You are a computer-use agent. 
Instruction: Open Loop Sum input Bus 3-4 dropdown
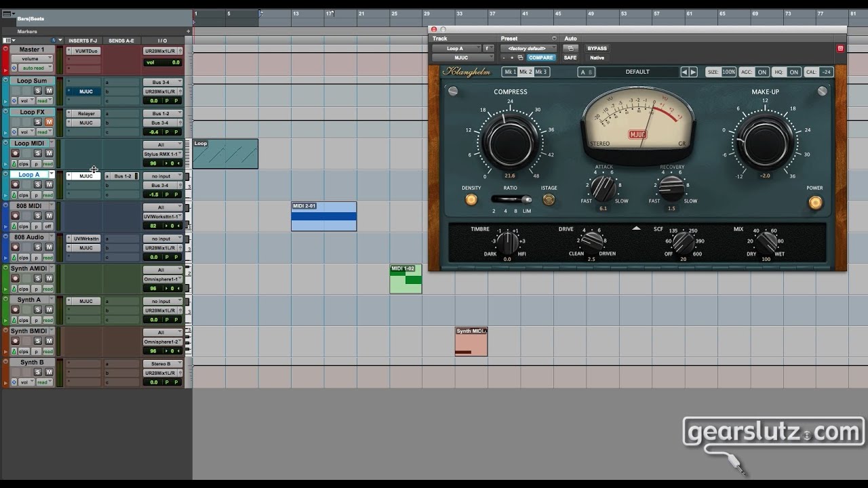click(x=163, y=82)
